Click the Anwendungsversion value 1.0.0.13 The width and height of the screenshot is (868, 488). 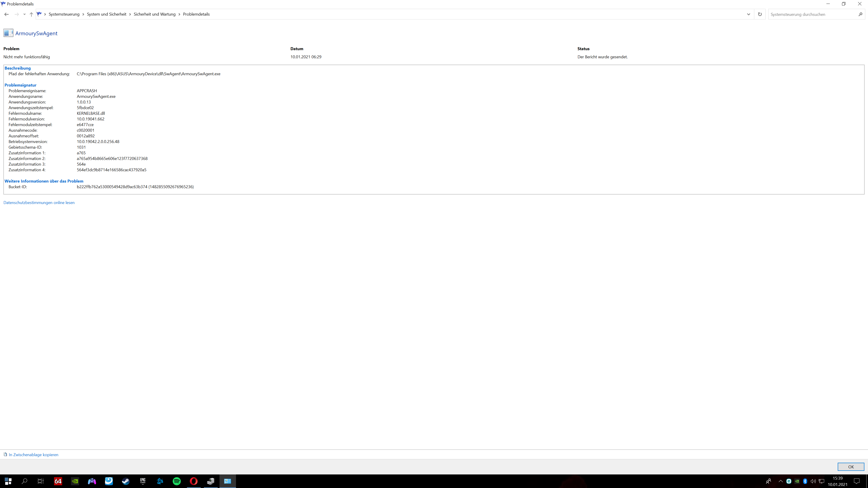84,102
